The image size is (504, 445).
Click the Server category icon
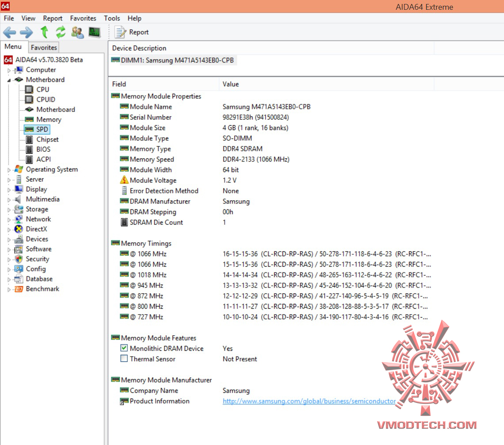point(19,179)
